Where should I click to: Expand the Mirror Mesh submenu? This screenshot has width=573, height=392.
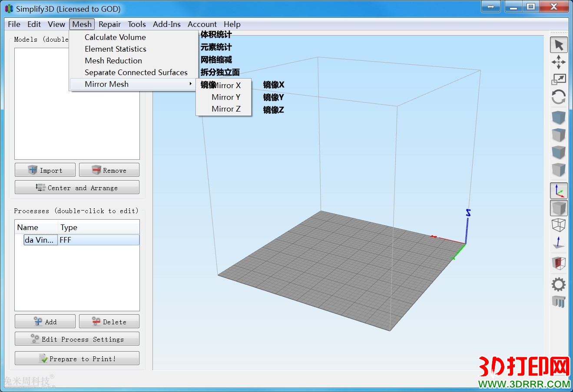134,84
